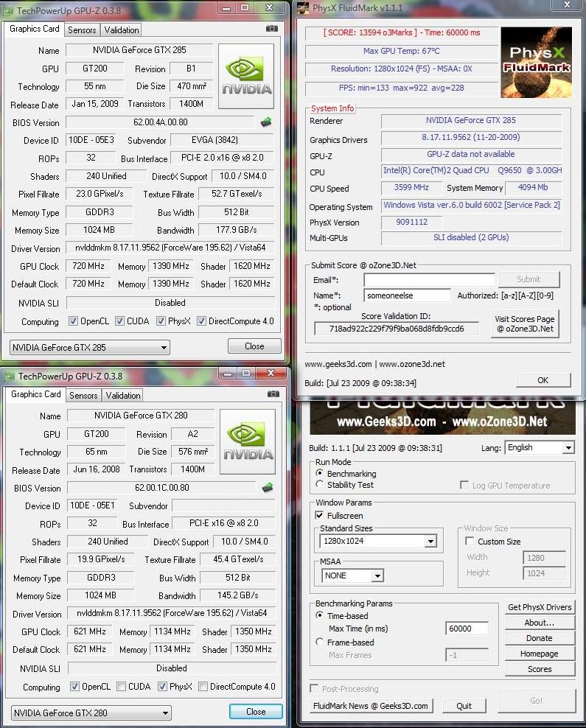Click the Email input field

pos(429,279)
